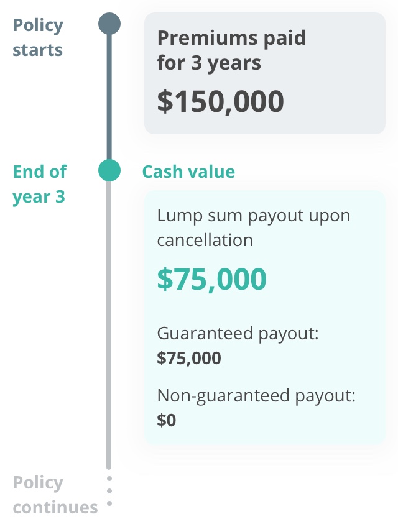Select the Policy starts label
The height and width of the screenshot is (532, 398).
tap(38, 37)
